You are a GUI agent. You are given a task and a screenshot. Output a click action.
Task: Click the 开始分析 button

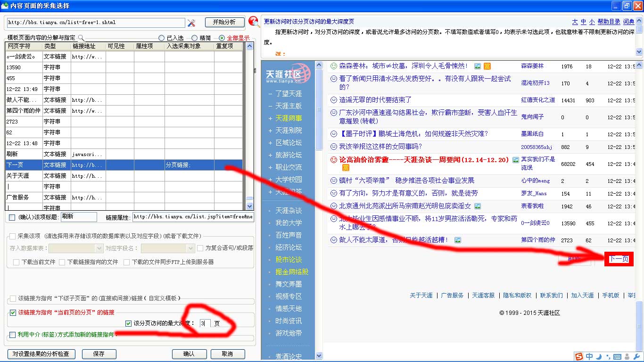224,23
